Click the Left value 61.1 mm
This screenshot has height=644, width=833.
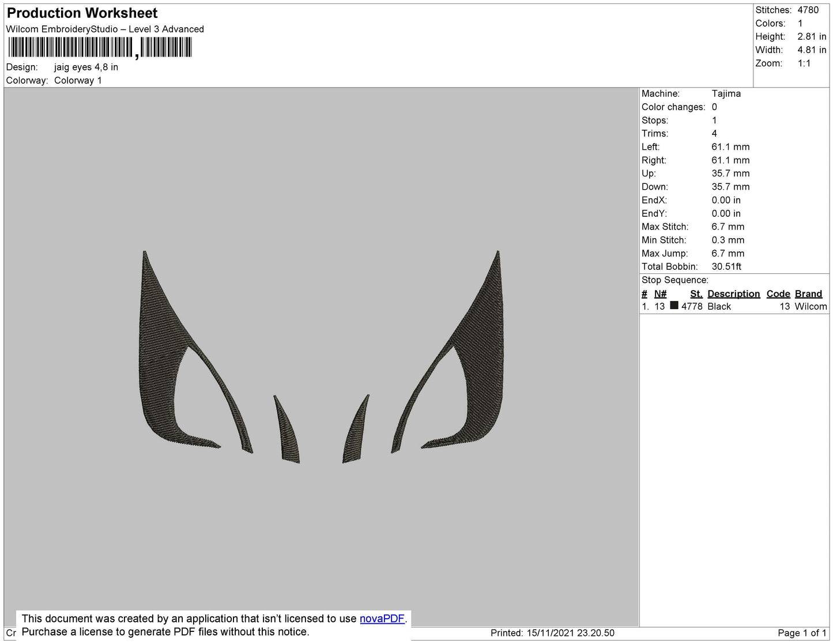pyautogui.click(x=730, y=147)
